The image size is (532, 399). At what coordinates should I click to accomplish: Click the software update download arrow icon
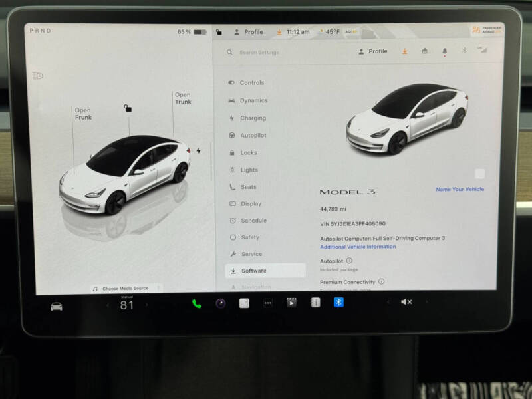[404, 51]
